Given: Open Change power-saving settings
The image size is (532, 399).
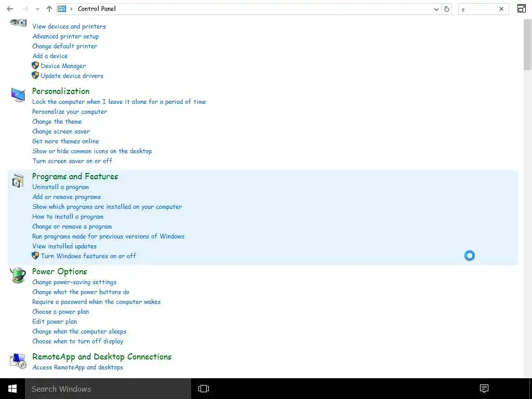Looking at the screenshot, I should (74, 282).
